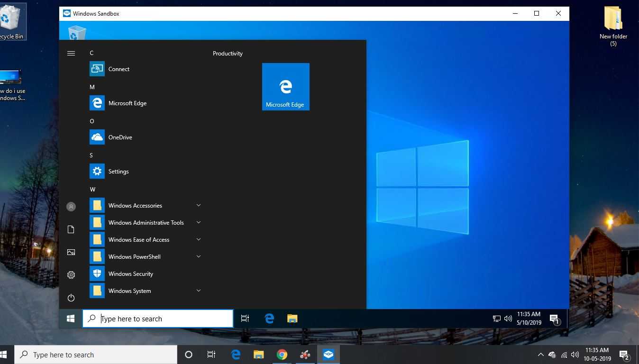
Task: Open host Task View button
Action: point(211,355)
